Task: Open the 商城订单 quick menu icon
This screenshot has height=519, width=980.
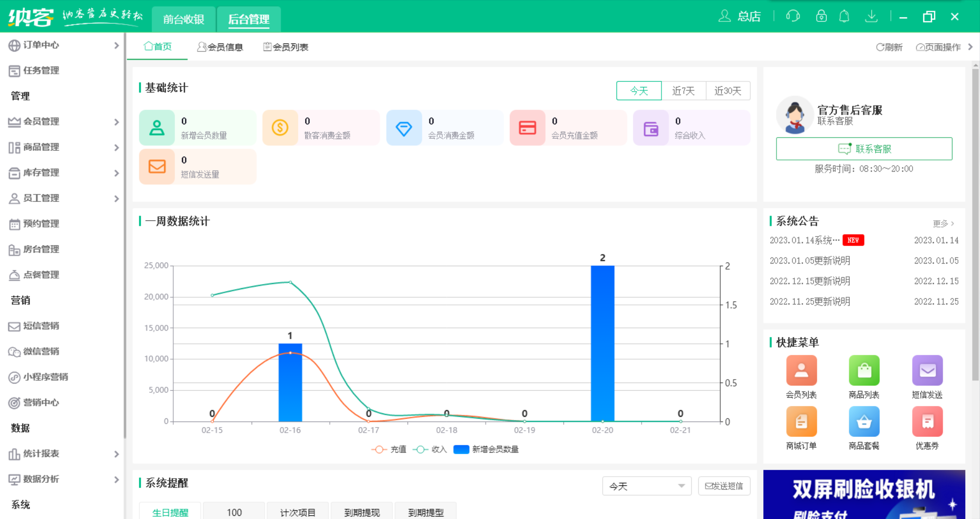Action: coord(801,421)
